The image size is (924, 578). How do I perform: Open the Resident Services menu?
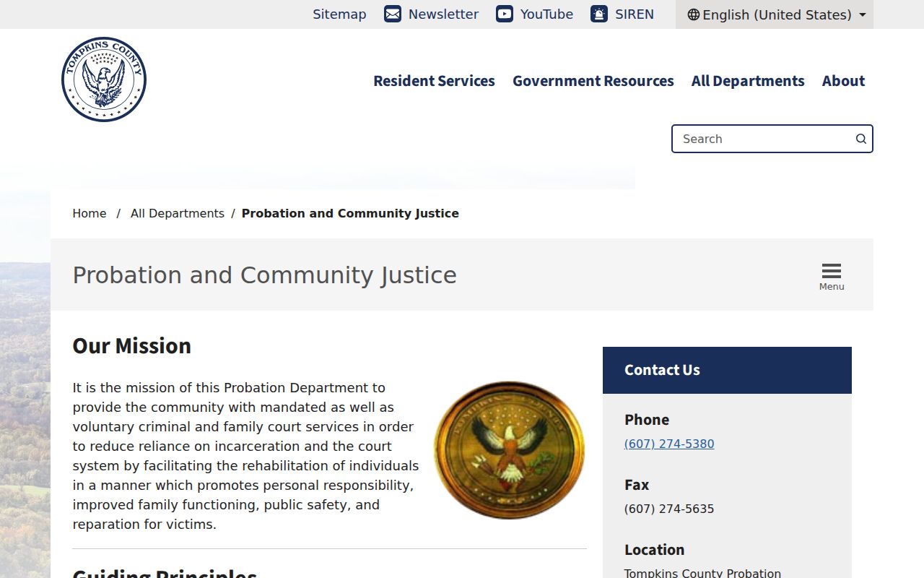434,81
